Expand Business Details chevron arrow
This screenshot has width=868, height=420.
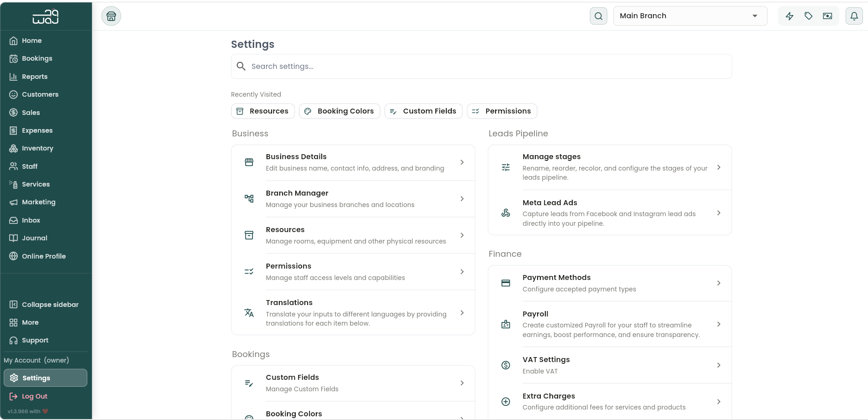[462, 162]
